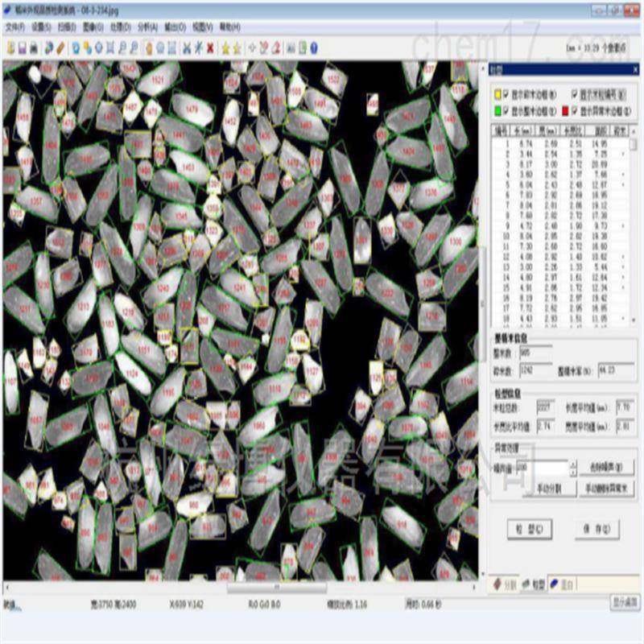
Task: Switch to the 垩白 tab at panel bottom
Action: 562,584
